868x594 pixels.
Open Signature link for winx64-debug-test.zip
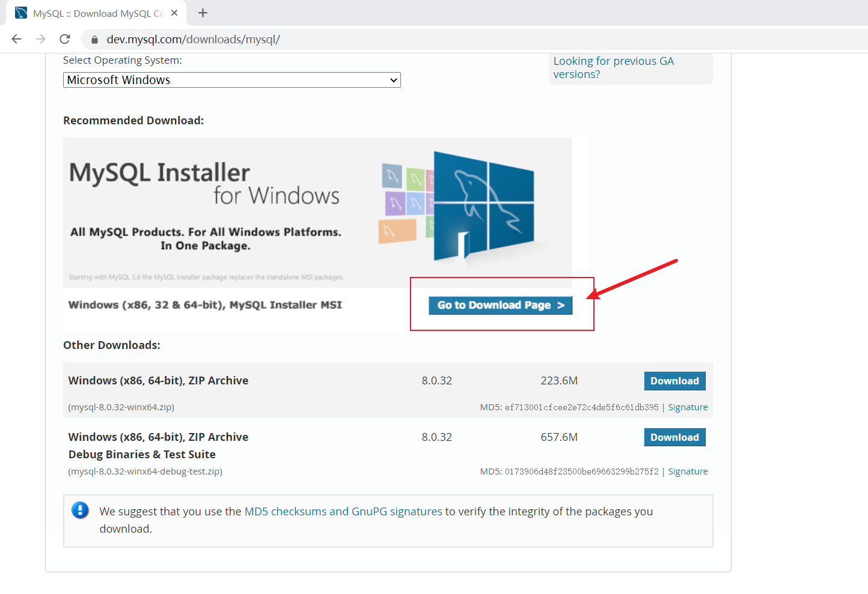pos(688,471)
